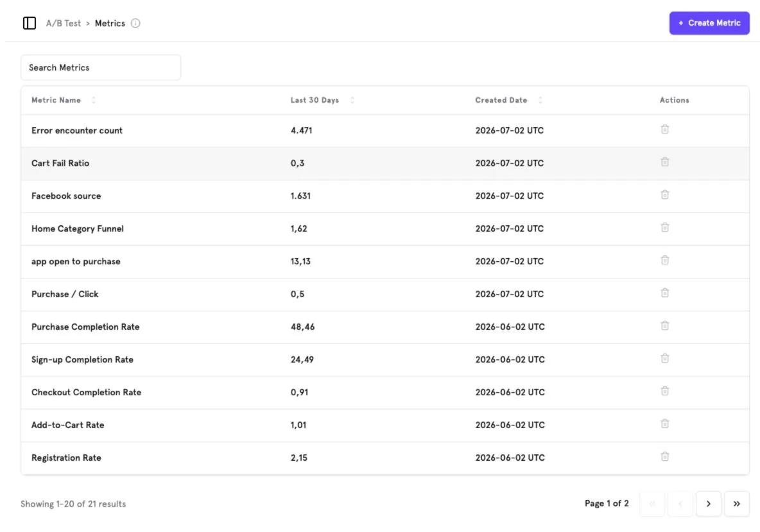Delete the Checkout Completion Rate metric
The image size is (760, 532).
tap(664, 391)
